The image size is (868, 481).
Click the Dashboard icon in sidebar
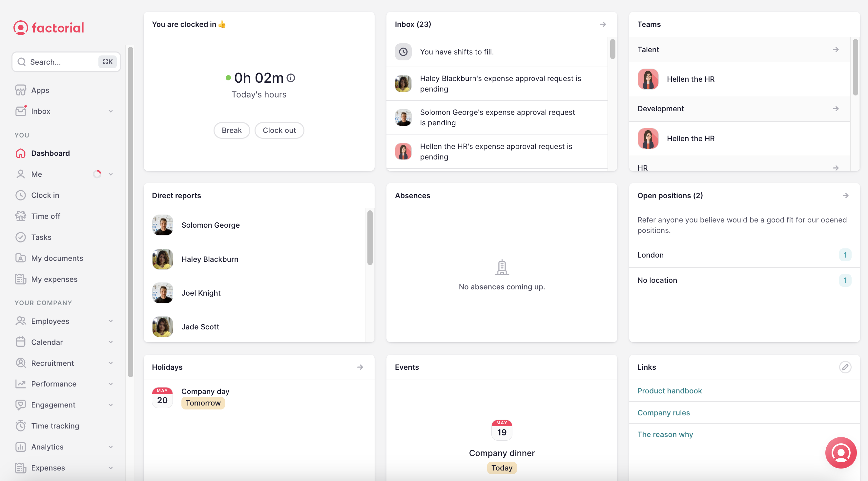[x=20, y=153]
